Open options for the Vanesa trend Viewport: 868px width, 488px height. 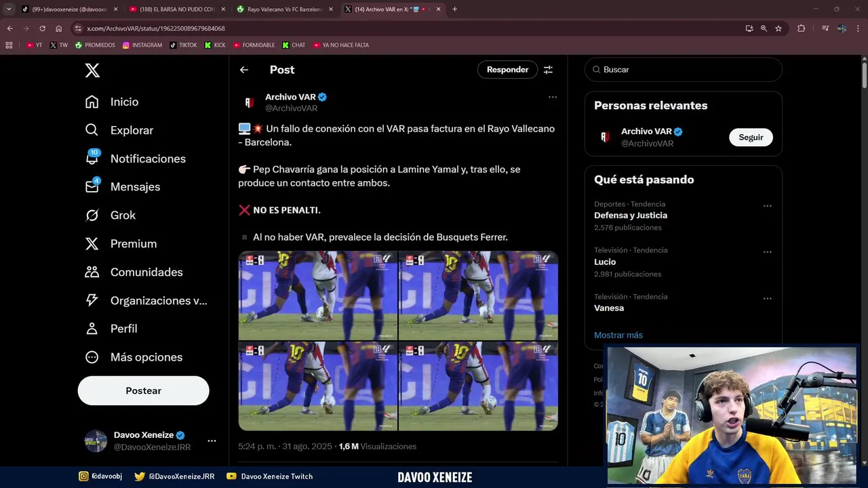(767, 298)
